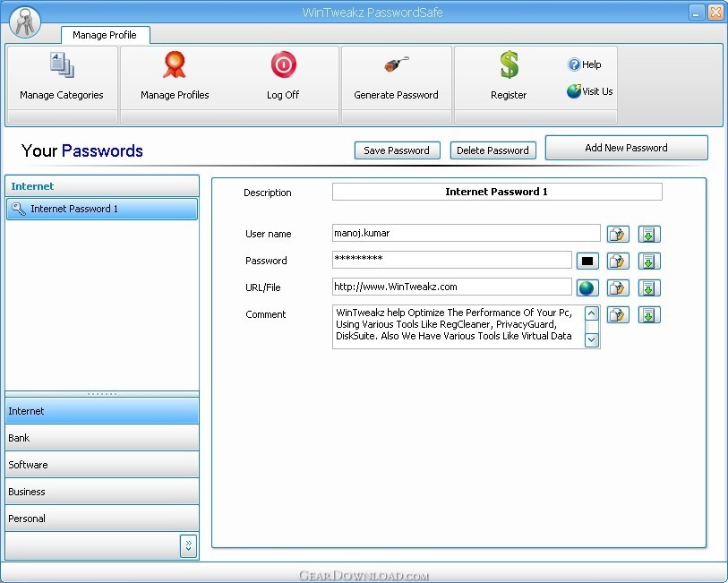Open Help from the ribbon
This screenshot has height=583, width=728.
click(x=584, y=64)
